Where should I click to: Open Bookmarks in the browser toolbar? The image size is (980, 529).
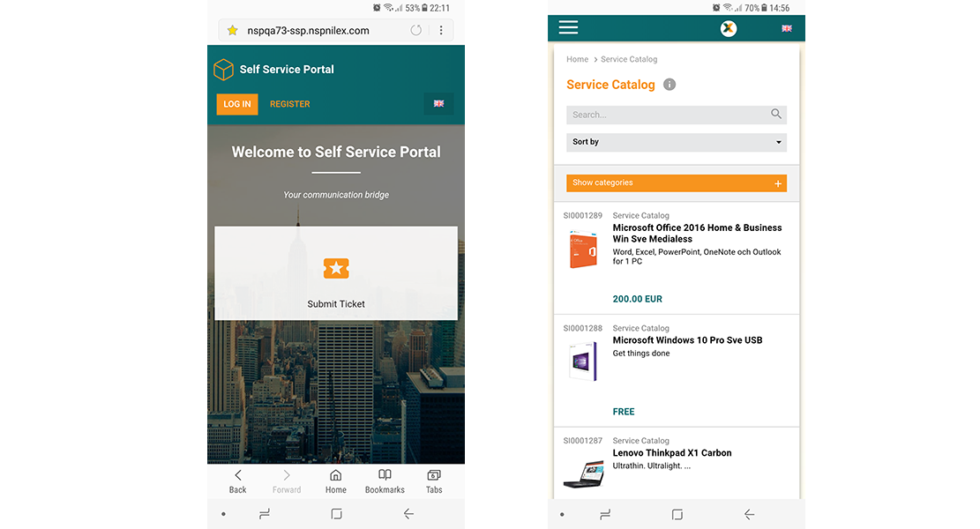[x=385, y=481]
